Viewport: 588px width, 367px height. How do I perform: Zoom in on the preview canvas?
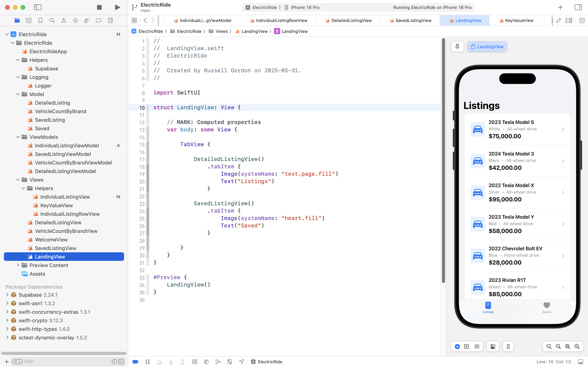pyautogui.click(x=577, y=346)
